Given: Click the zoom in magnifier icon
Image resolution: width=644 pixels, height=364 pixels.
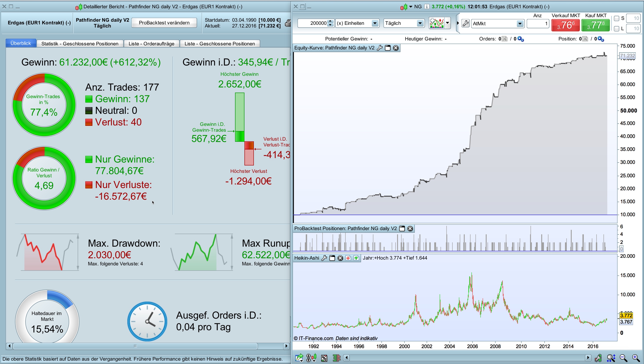Looking at the screenshot, I should pyautogui.click(x=635, y=358).
